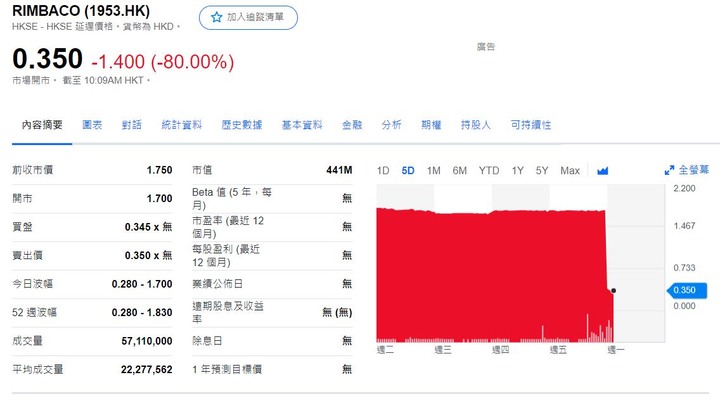Select 1M chart range
The height and width of the screenshot is (401, 720).
tap(433, 171)
